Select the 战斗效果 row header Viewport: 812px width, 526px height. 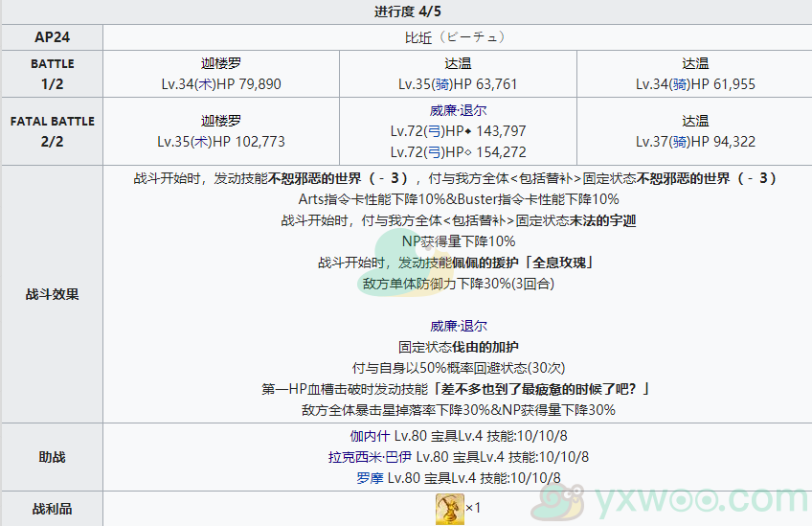[53, 294]
